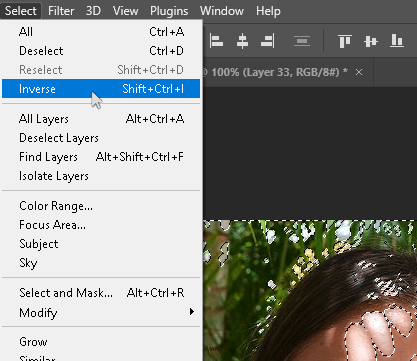Click align horizontal centers icon
Image resolution: width=417 pixels, height=361 pixels.
[242, 41]
